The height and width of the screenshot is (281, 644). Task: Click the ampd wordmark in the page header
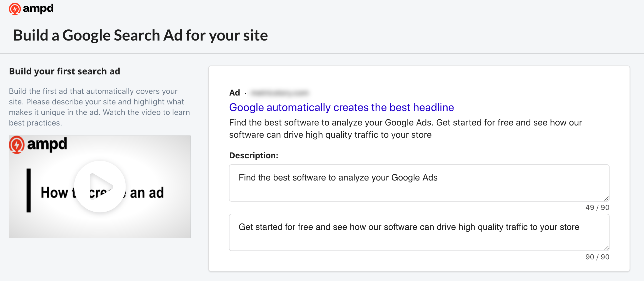tap(38, 9)
